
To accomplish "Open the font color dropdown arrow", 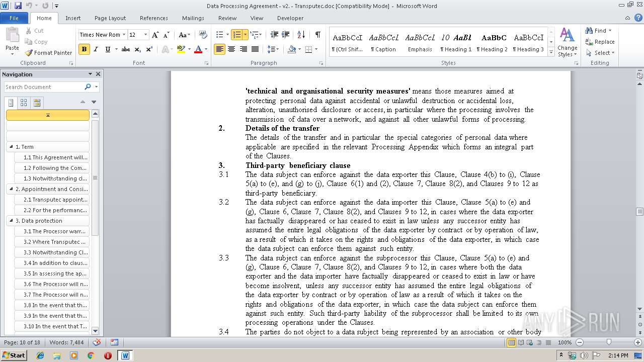I will tap(206, 49).
